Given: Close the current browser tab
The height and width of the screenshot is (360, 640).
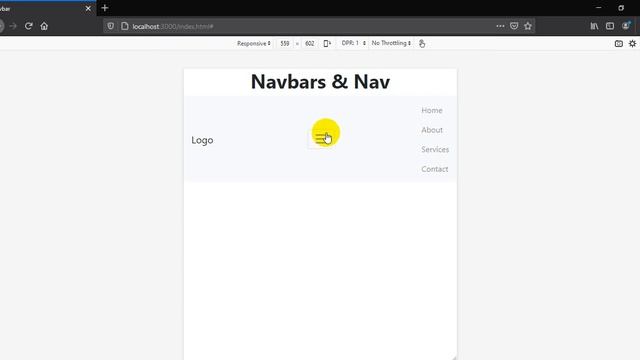Looking at the screenshot, I should tap(88, 8).
